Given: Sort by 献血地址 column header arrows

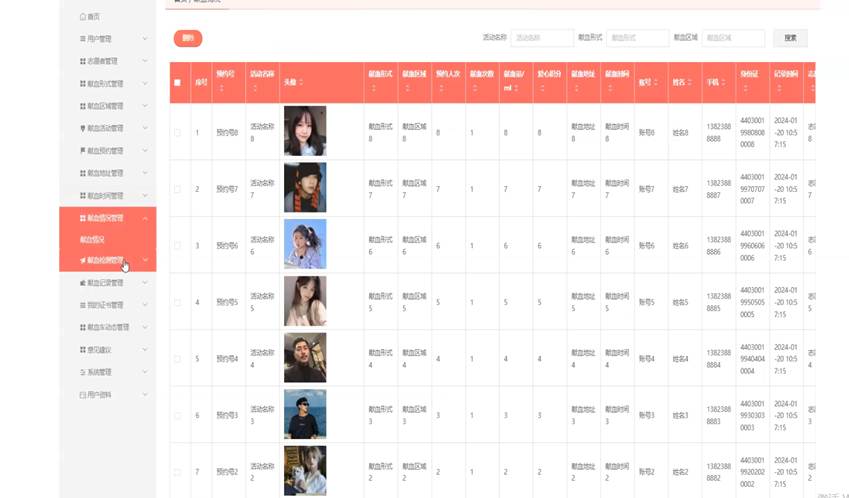Looking at the screenshot, I should click(576, 88).
